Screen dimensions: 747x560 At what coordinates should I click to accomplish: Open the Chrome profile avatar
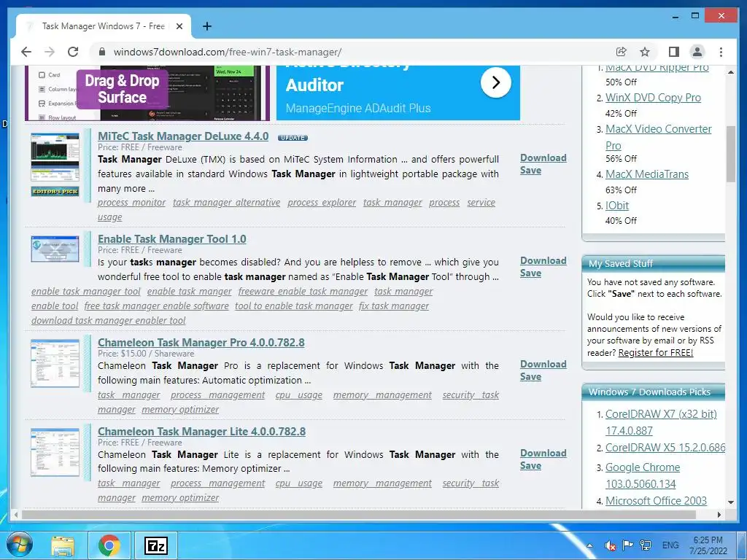coord(697,52)
